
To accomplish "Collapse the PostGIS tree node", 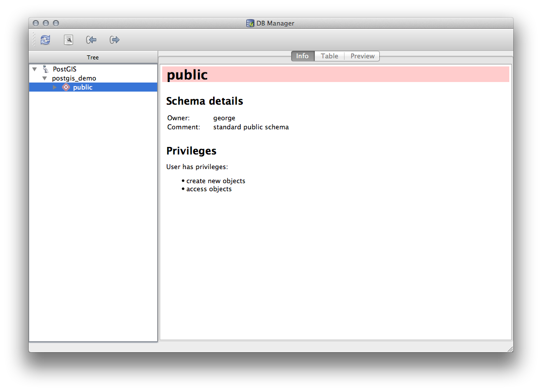I will [34, 69].
